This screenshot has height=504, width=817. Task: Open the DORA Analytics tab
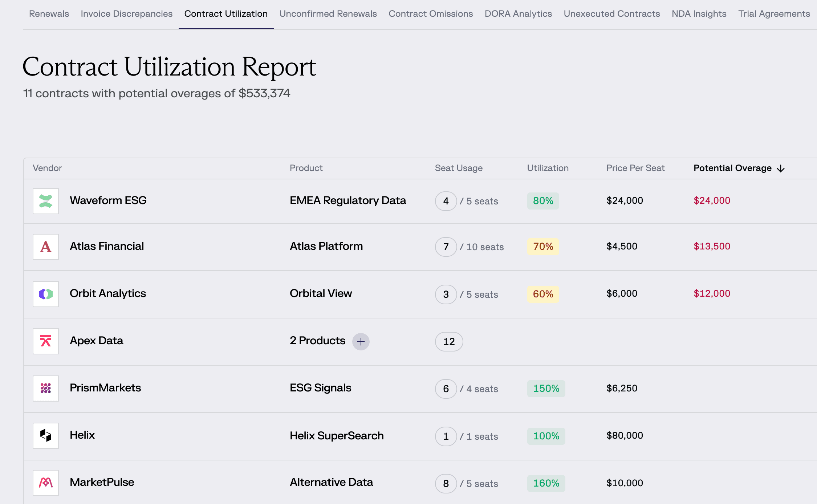(518, 14)
